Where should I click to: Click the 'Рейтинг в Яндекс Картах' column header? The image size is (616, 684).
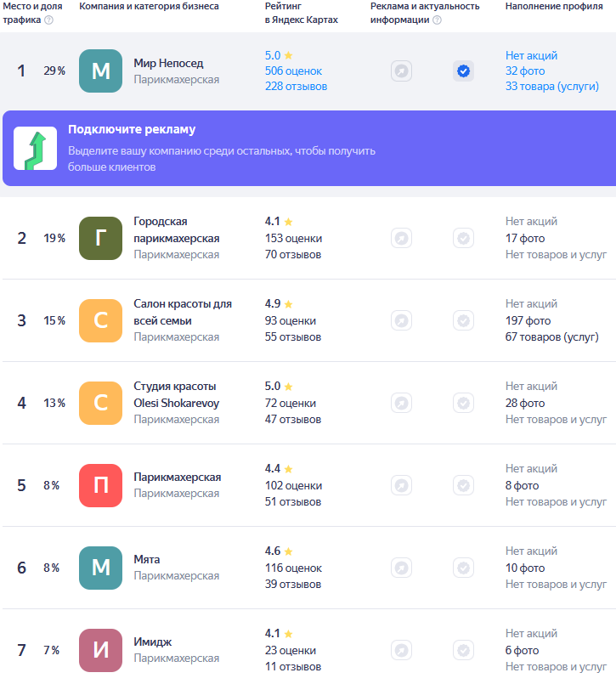(301, 13)
